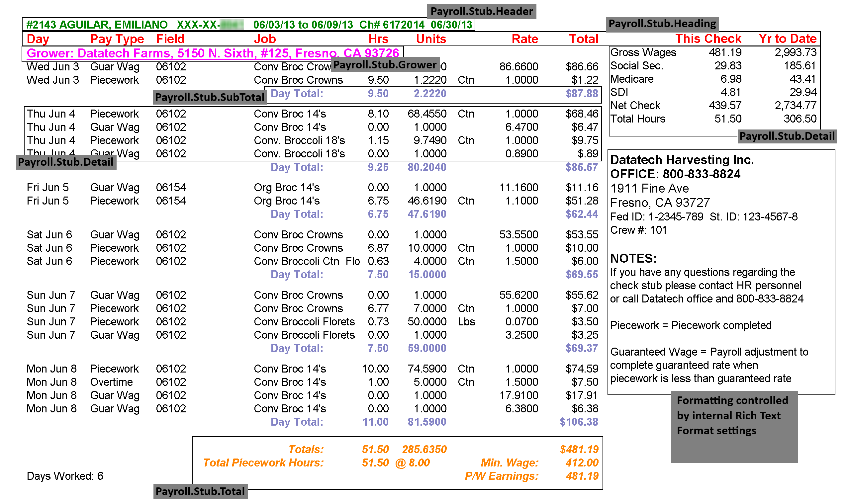Select the Gross Wages label
847x504 pixels.
click(x=643, y=53)
